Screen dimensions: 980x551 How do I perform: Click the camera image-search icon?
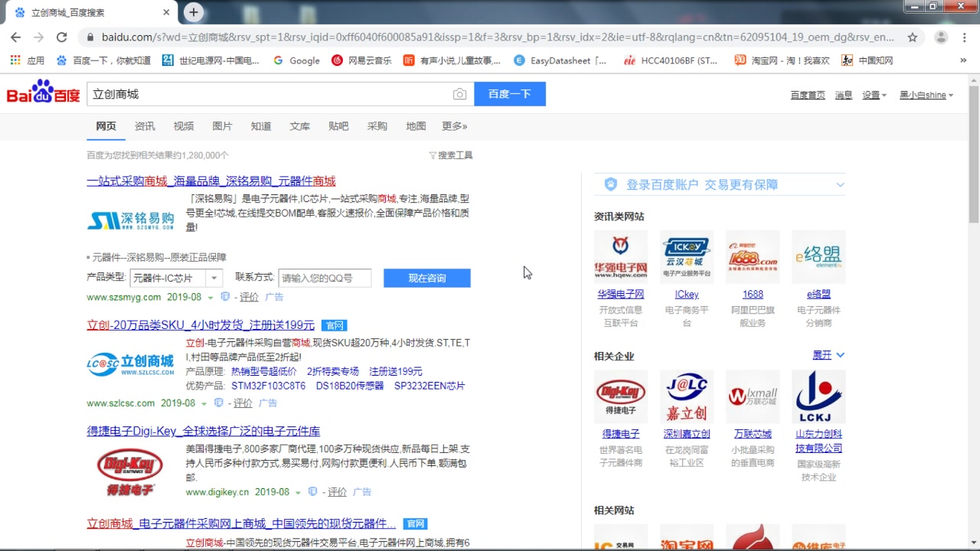point(459,94)
